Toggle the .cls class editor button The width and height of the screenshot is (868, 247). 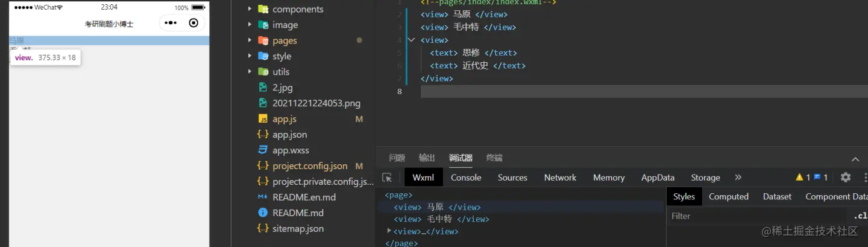coord(860,216)
